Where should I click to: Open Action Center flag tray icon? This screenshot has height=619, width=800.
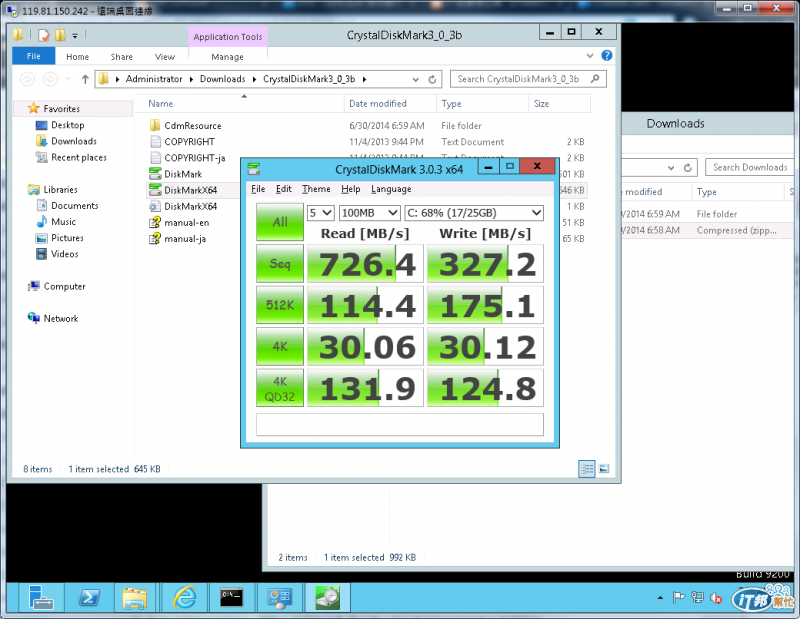click(x=679, y=598)
